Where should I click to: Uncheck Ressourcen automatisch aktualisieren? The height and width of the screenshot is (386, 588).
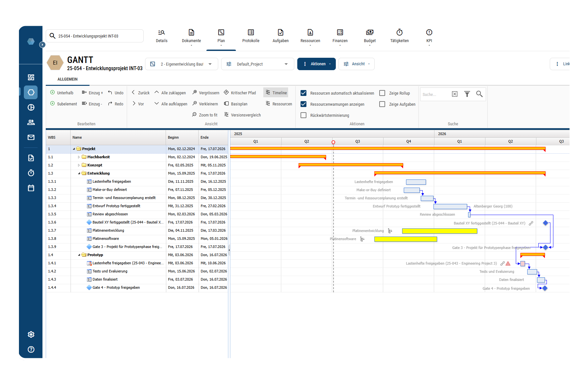coord(303,93)
